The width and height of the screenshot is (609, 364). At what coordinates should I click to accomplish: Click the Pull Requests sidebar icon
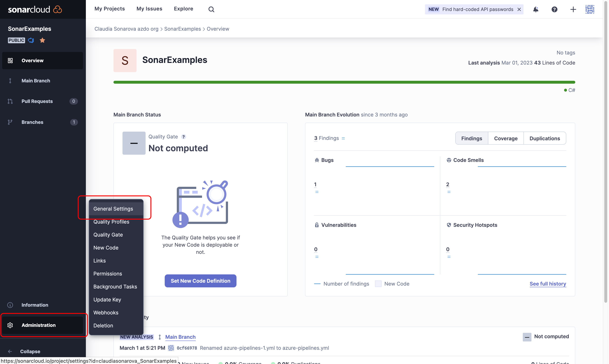[x=10, y=101]
